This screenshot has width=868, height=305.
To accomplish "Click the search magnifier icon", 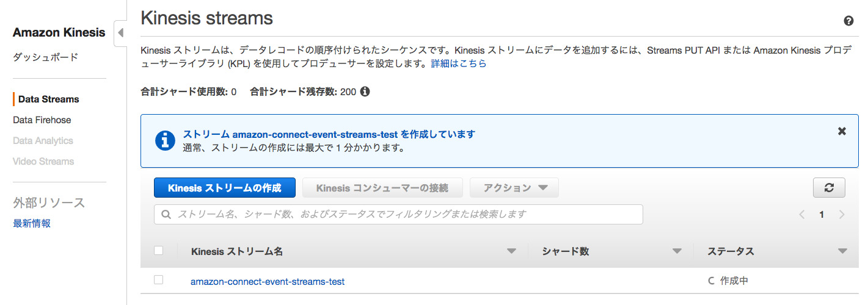I will coord(166,215).
